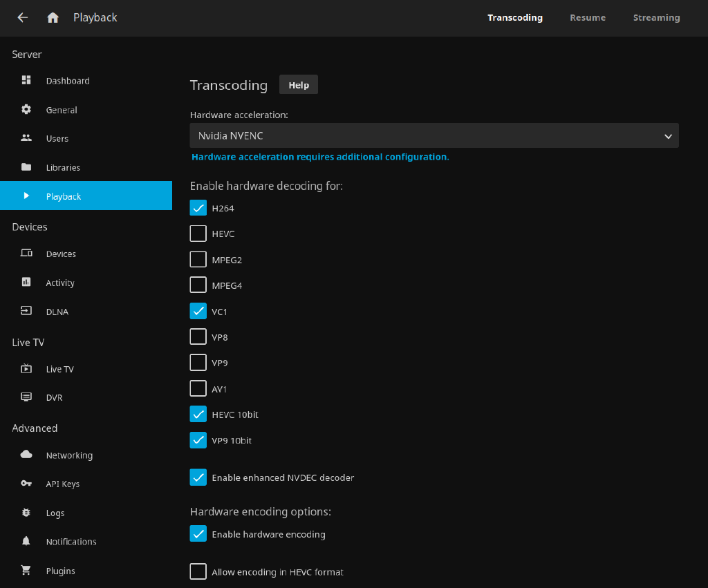Select the Users people icon

pyautogui.click(x=26, y=138)
